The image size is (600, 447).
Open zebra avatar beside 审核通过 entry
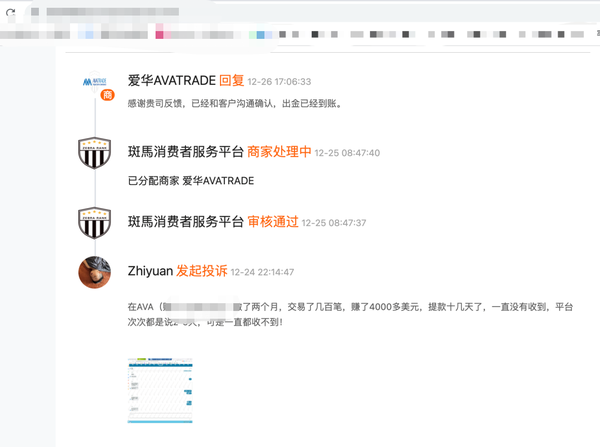pos(95,223)
